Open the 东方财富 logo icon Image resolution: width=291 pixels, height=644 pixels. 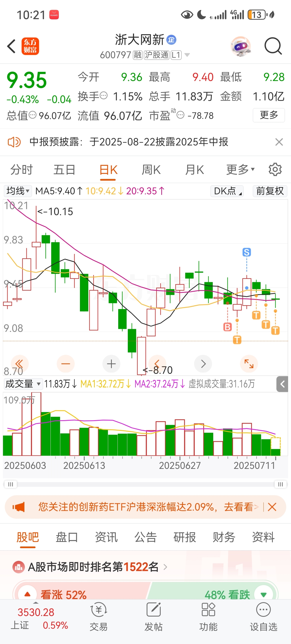pos(30,46)
